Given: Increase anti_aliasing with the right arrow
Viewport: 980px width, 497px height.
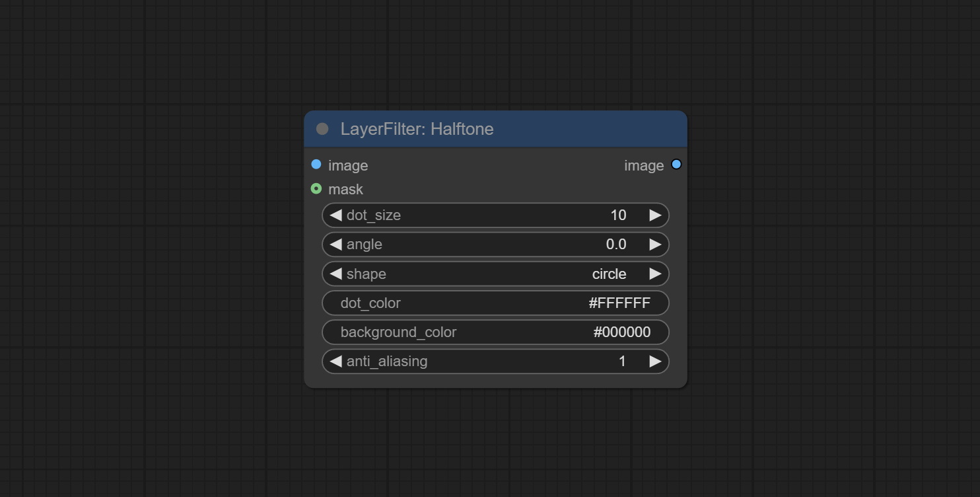Looking at the screenshot, I should [654, 362].
